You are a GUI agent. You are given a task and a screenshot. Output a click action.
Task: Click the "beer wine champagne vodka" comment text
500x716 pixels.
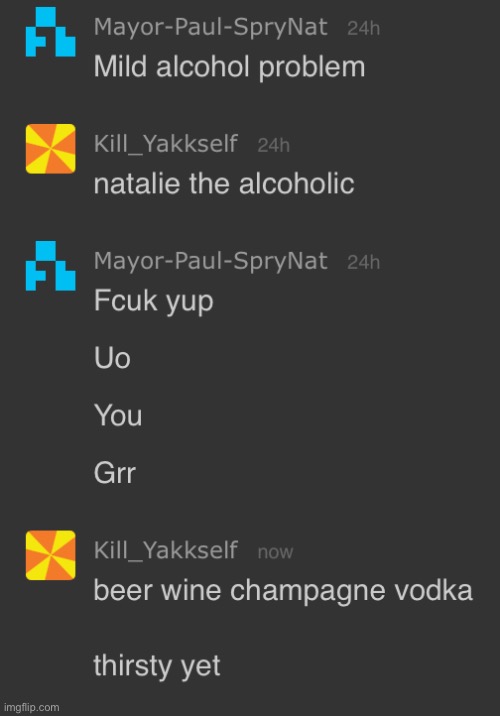283,591
